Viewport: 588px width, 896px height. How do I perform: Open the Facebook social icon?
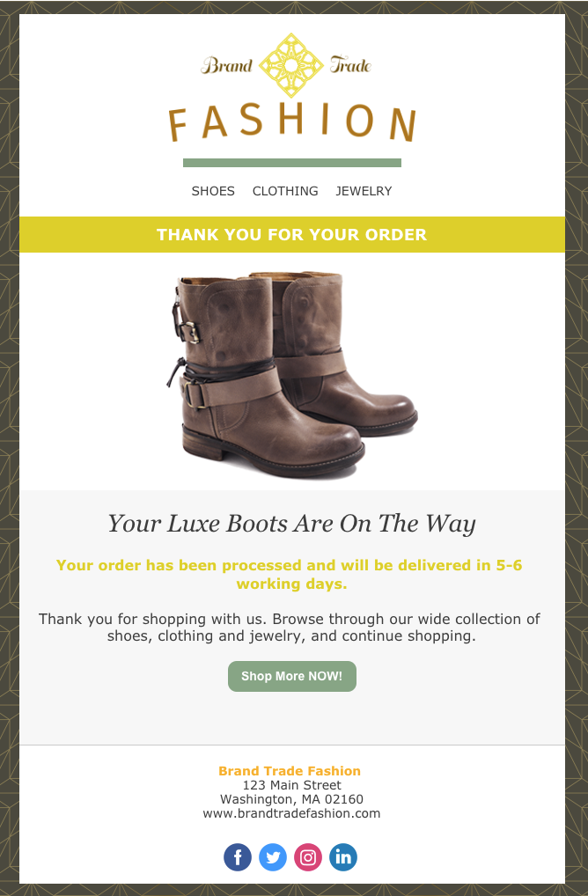tap(237, 856)
